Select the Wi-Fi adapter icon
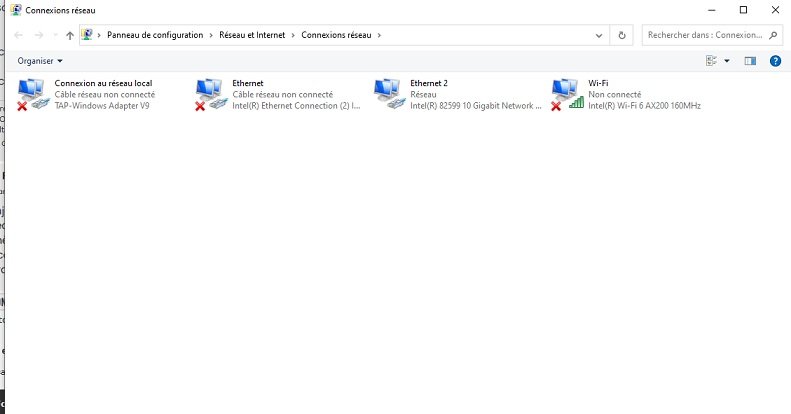 (x=567, y=93)
